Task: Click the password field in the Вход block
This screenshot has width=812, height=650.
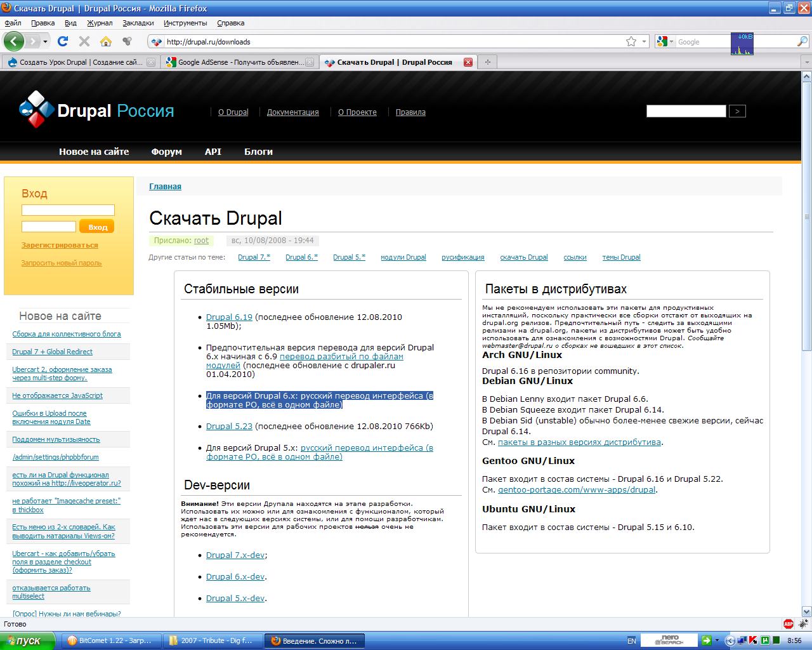Action: point(49,227)
